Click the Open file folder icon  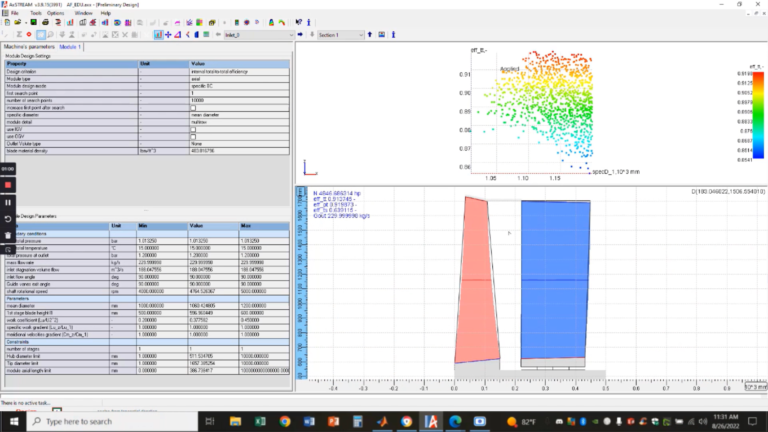18,23
